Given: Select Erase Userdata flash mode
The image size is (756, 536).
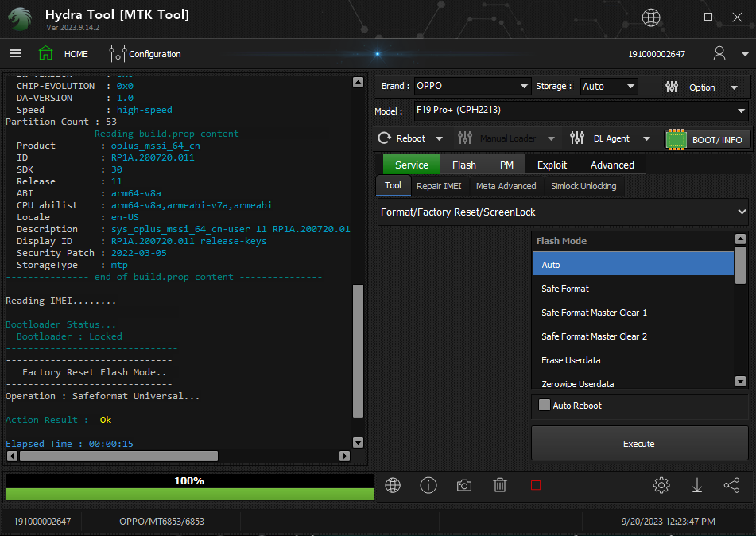Looking at the screenshot, I should tap(633, 360).
